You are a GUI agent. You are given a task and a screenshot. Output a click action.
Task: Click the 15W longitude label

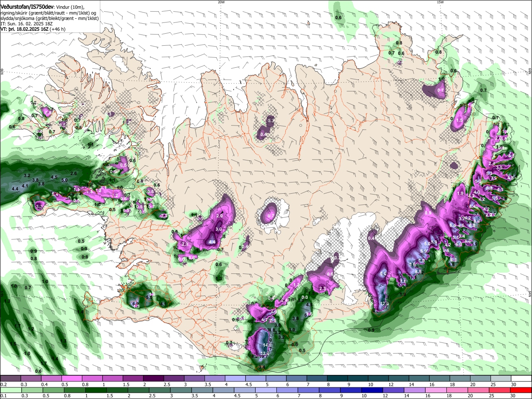(440, 2)
